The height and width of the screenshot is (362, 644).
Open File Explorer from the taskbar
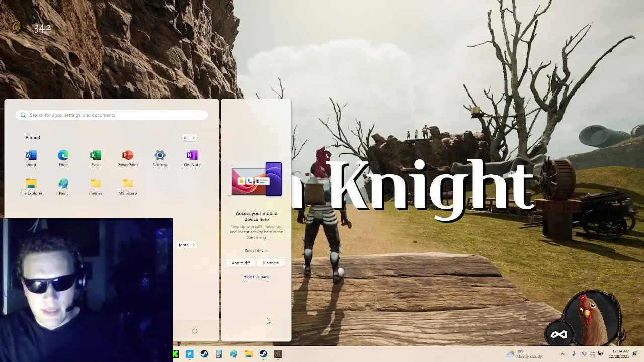248,354
